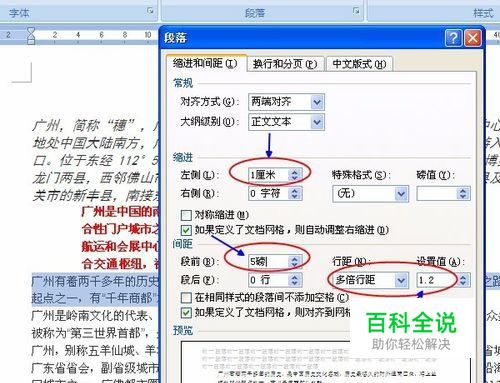This screenshot has height=383, width=500.
Task: Click the 段后 spacing after input field
Action: [268, 280]
